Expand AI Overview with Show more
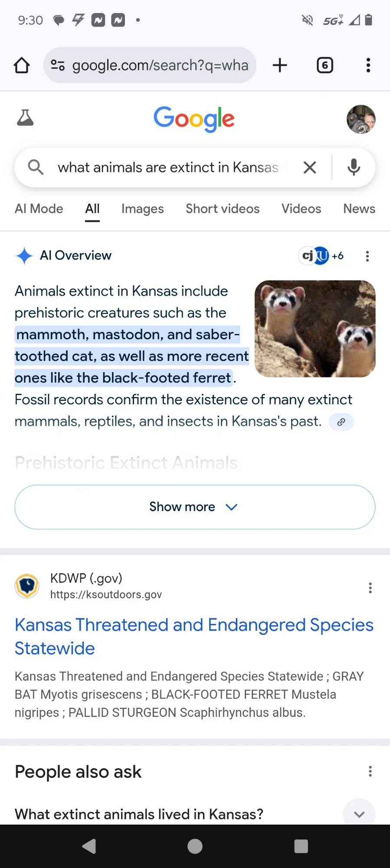This screenshot has width=390, height=868. click(x=195, y=507)
